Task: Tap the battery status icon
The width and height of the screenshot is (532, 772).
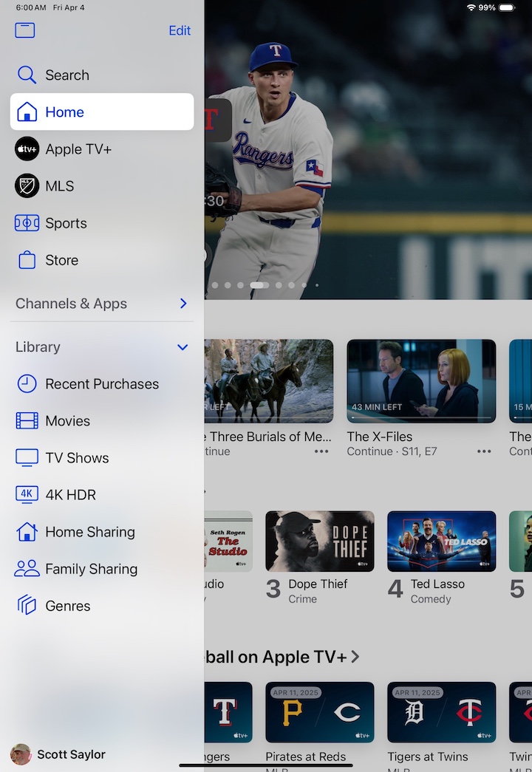Action: point(507,7)
